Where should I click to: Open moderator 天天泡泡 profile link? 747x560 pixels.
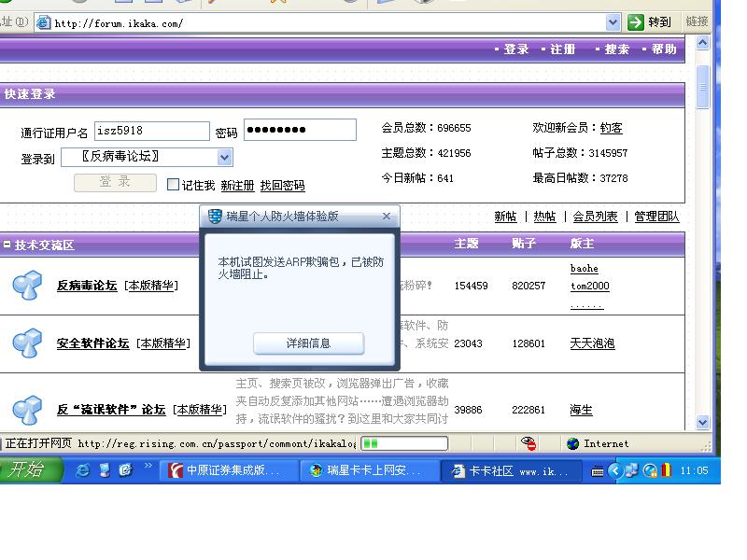click(593, 343)
